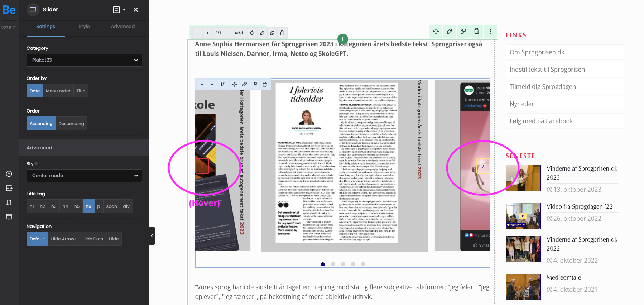Set title tag to h3
The image size is (644, 305).
pos(54,206)
